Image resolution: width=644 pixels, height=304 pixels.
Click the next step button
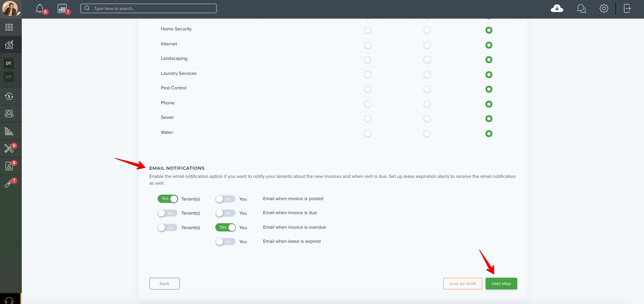pyautogui.click(x=501, y=284)
